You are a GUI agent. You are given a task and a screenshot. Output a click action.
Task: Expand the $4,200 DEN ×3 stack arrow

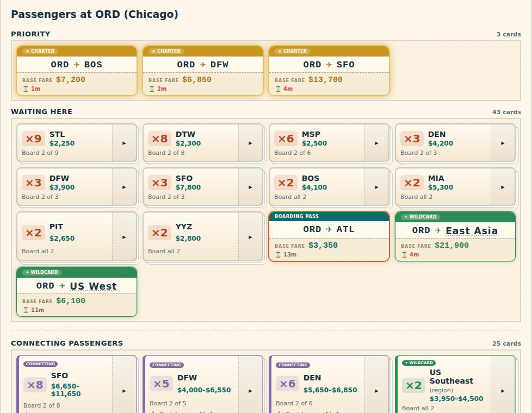pyautogui.click(x=503, y=143)
